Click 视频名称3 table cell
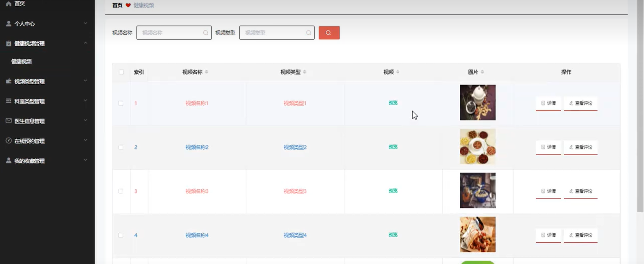The height and width of the screenshot is (264, 644). (x=197, y=191)
